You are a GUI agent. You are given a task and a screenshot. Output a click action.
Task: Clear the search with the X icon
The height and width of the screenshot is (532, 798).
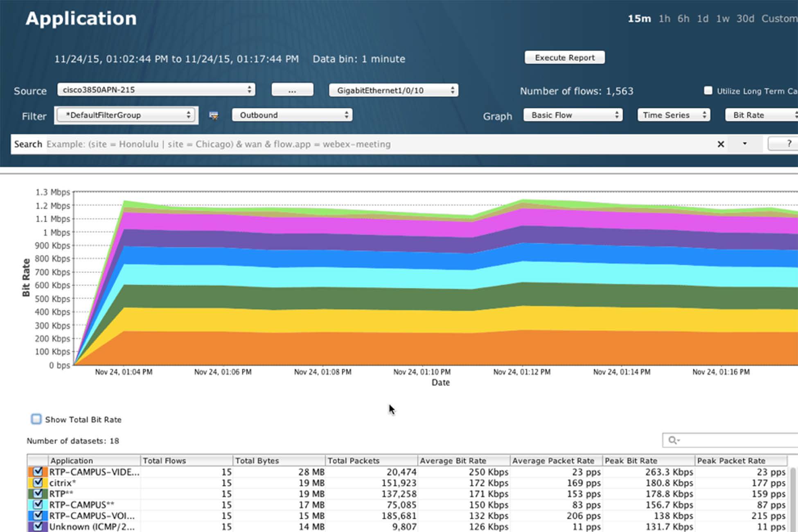[x=721, y=144]
